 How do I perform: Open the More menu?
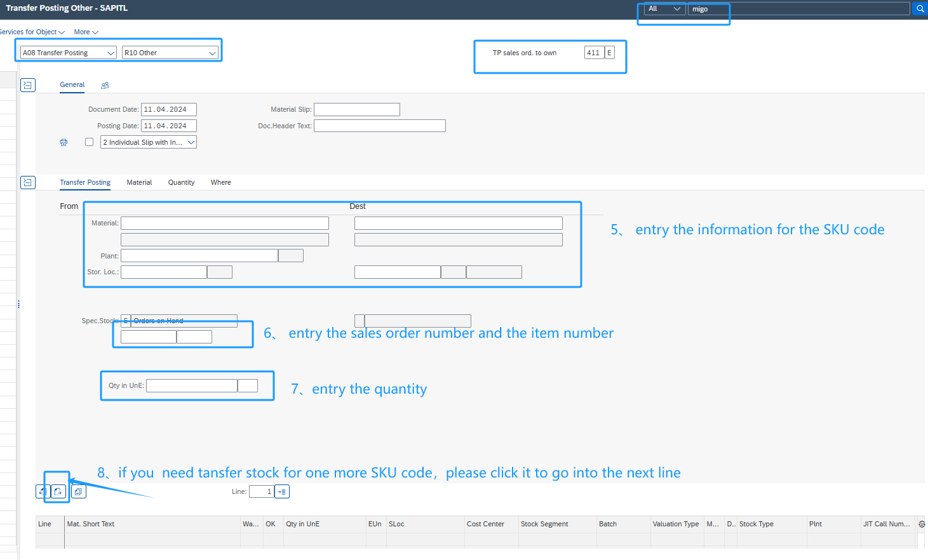tap(86, 32)
